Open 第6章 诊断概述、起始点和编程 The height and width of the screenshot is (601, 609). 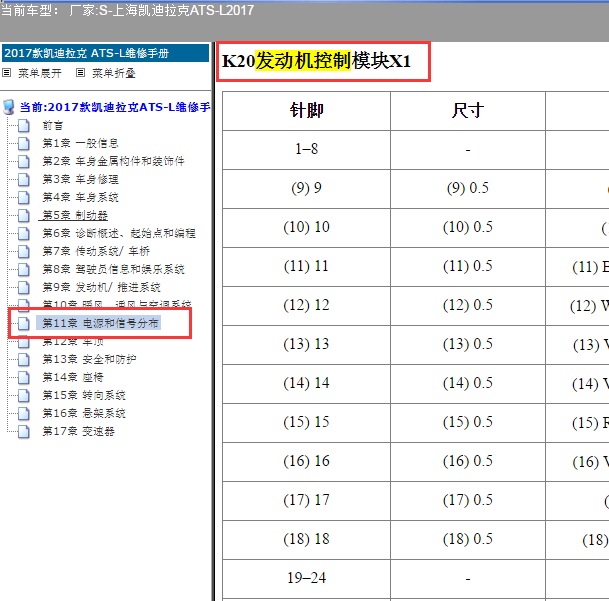click(119, 233)
